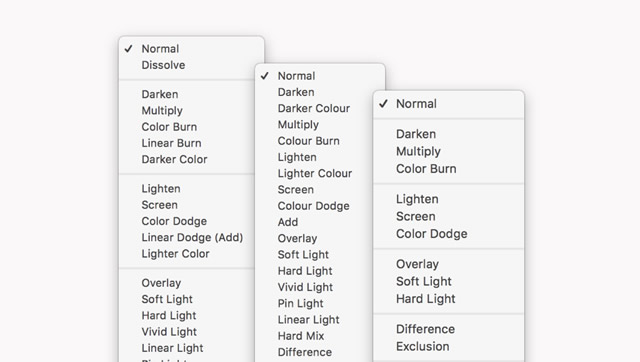
Task: Select Difference in the right menu
Action: 425,329
